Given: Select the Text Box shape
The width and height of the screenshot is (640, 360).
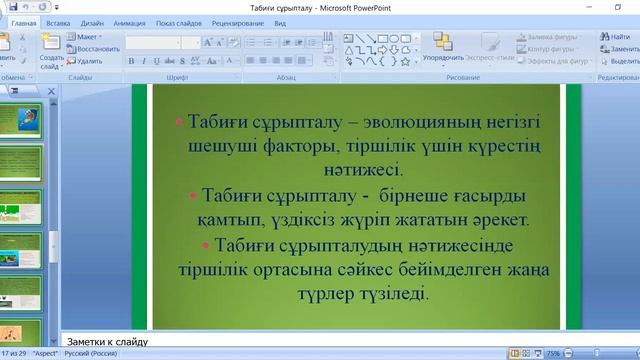Looking at the screenshot, I should click(x=348, y=39).
